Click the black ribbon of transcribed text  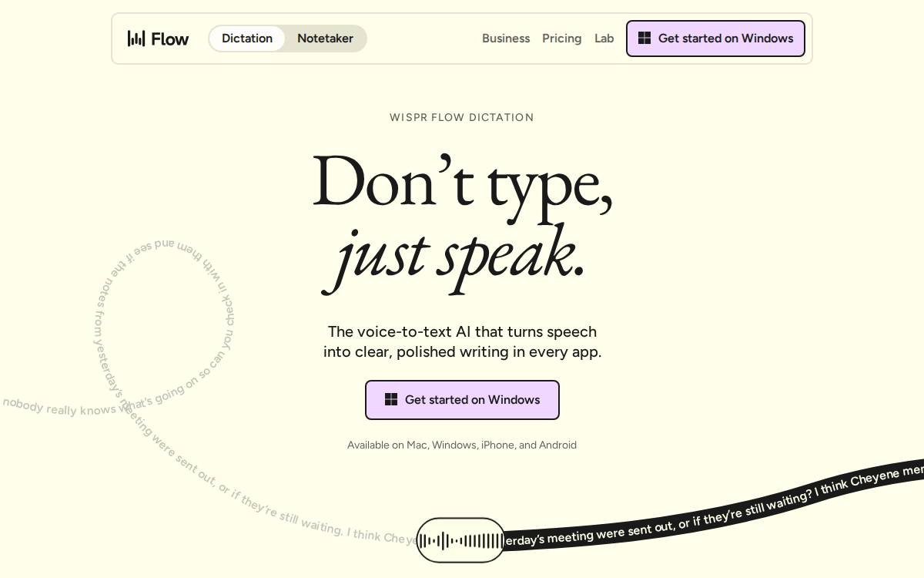[x=714, y=505]
